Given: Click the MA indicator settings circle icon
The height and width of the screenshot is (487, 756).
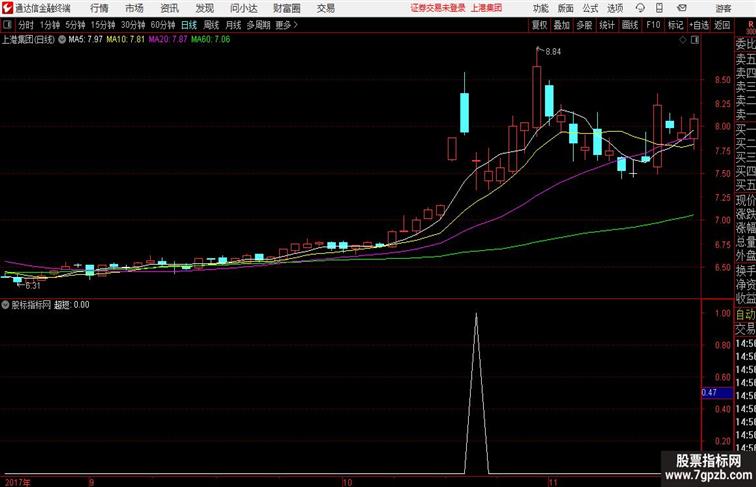Looking at the screenshot, I should coord(62,40).
